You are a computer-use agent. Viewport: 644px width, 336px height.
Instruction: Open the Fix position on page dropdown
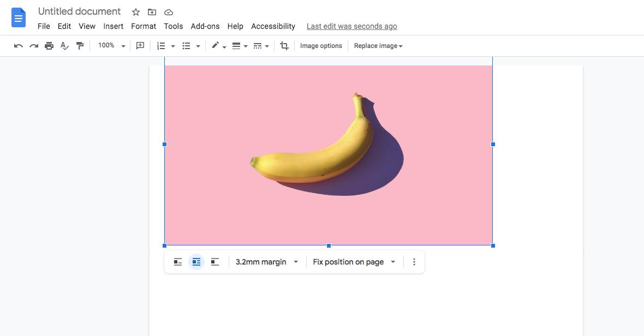tap(354, 262)
